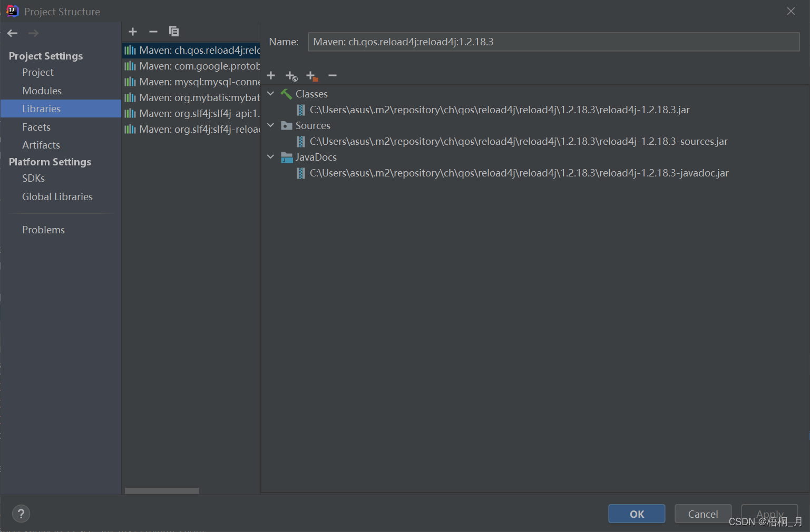Collapse the Sources node
Image resolution: width=810 pixels, height=532 pixels.
coord(271,125)
